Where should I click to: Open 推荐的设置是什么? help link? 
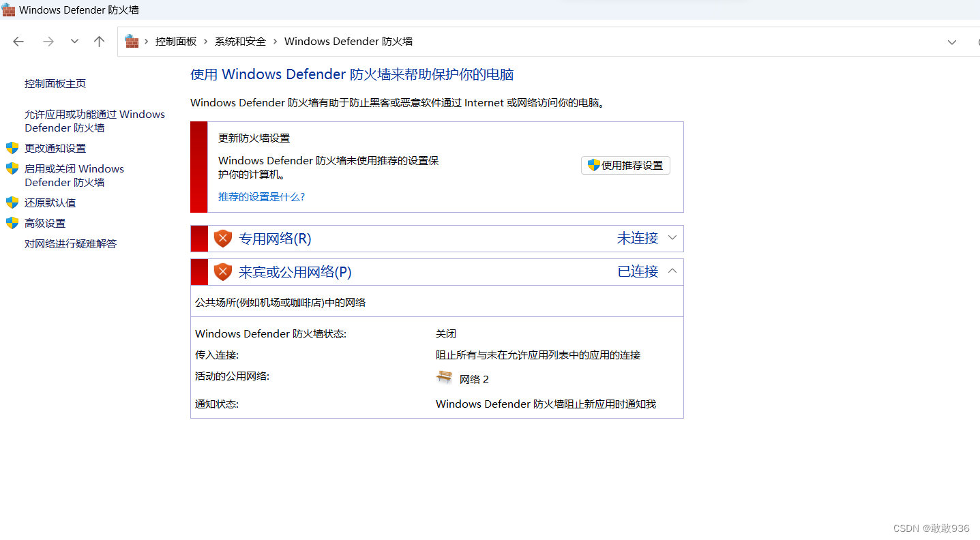click(262, 197)
